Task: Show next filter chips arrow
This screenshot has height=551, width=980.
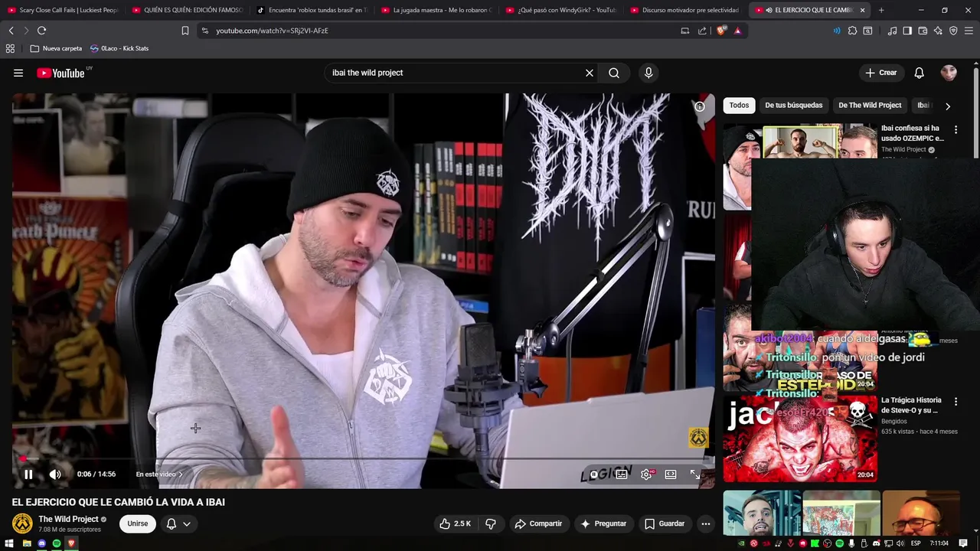Action: click(948, 106)
